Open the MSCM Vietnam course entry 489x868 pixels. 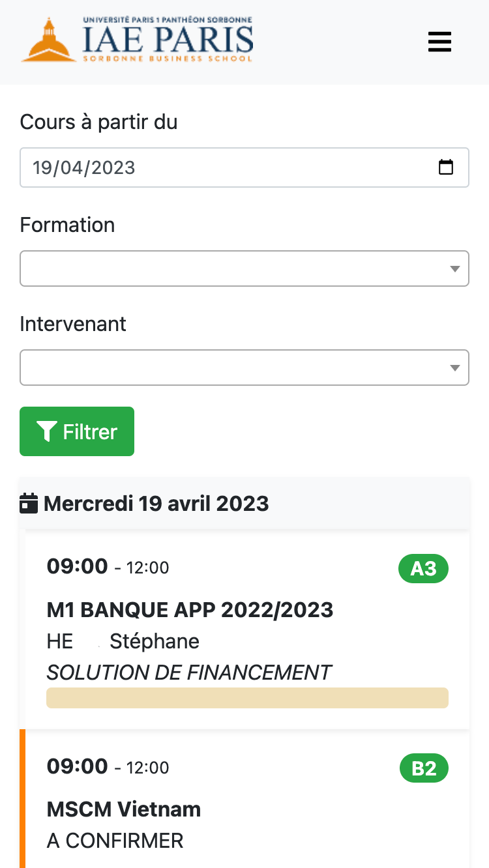(124, 809)
